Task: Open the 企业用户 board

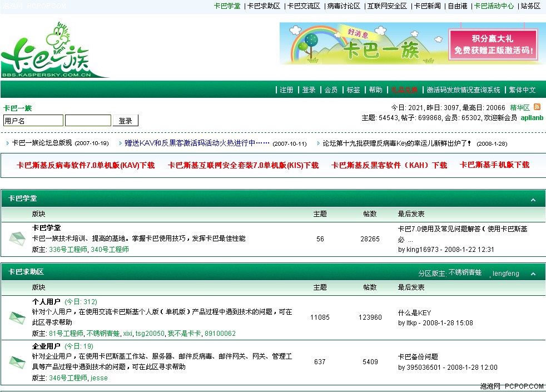Action: click(x=46, y=346)
